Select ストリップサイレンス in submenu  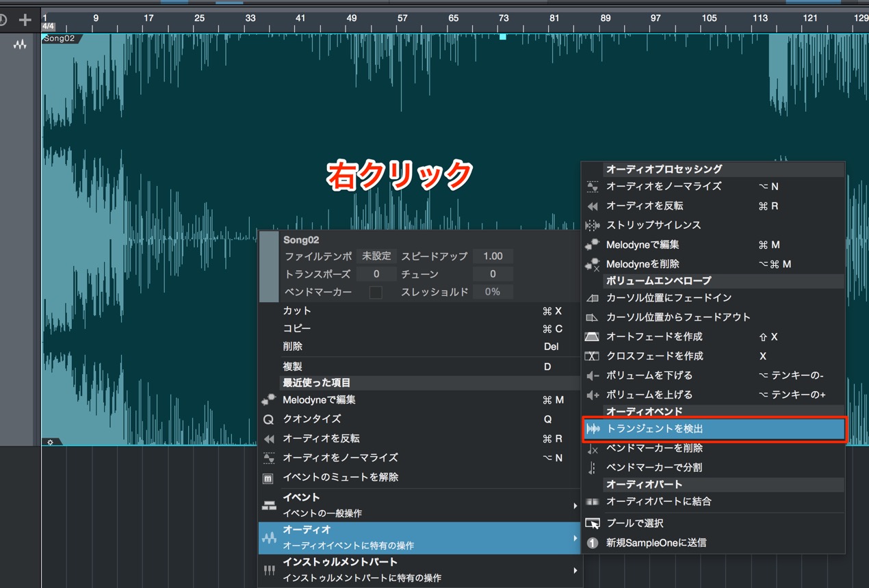(713, 225)
